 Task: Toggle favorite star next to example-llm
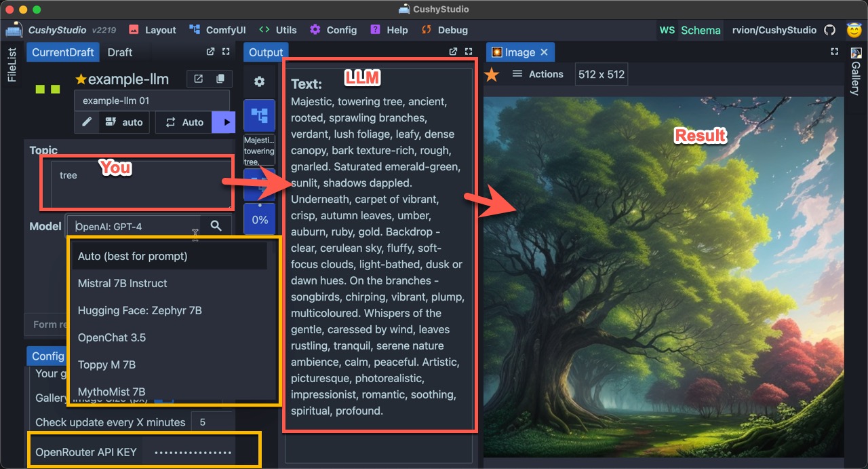point(81,79)
